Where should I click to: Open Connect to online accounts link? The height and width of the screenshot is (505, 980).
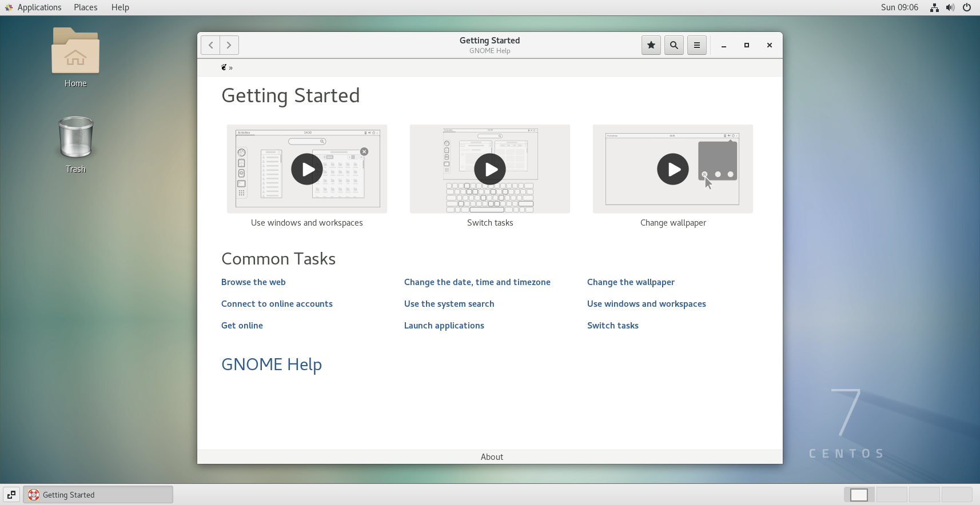point(277,304)
